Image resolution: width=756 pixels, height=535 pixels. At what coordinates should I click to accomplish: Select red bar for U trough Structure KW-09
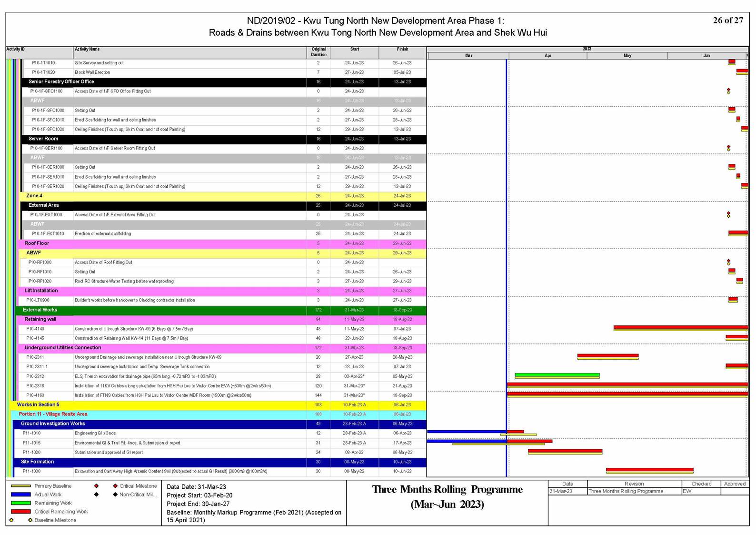click(681, 328)
